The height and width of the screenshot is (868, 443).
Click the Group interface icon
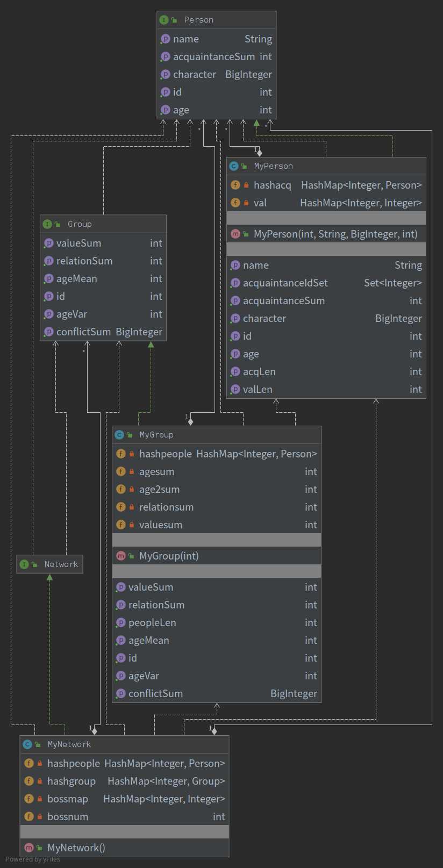coord(47,224)
